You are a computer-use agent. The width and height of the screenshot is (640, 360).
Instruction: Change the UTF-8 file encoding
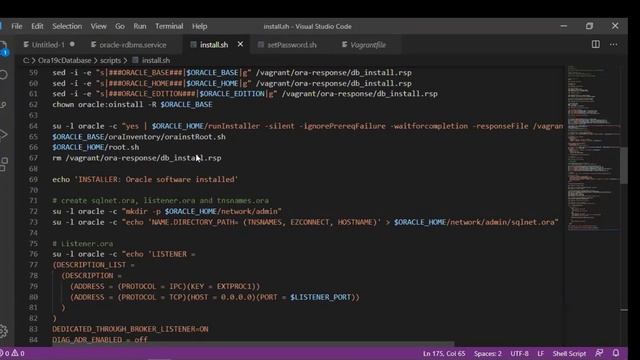pos(519,353)
